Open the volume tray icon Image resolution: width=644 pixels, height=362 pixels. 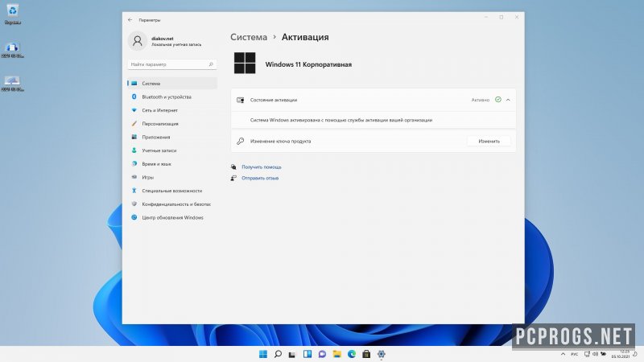point(595,354)
